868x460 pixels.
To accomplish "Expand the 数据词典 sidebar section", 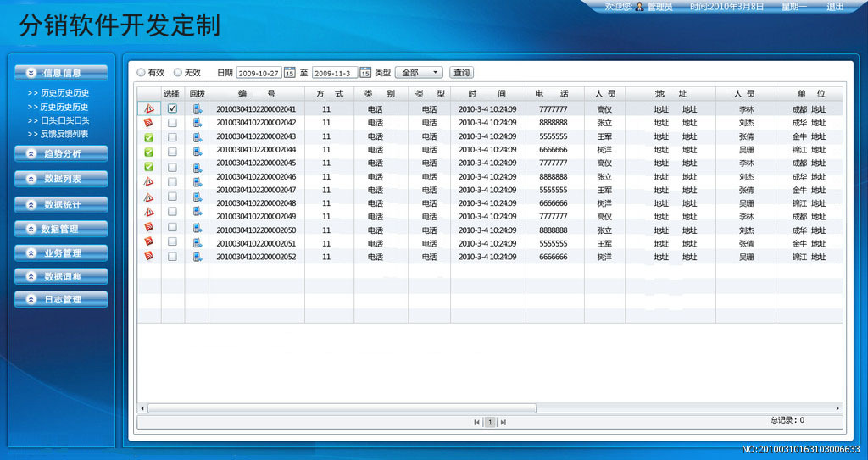I will point(61,276).
